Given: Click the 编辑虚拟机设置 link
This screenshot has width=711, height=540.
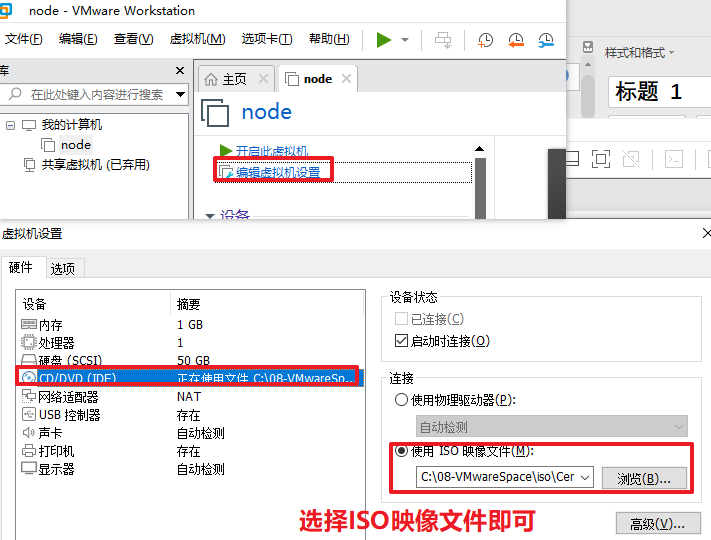Looking at the screenshot, I should click(278, 172).
